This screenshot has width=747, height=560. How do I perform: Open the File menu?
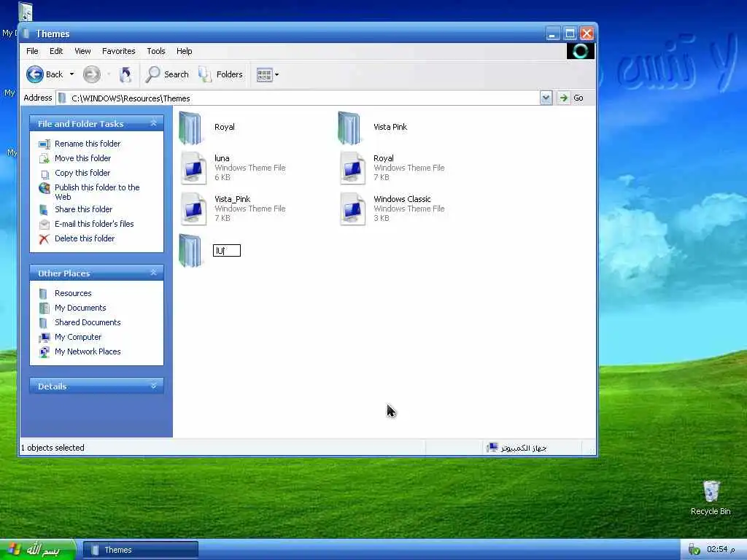(32, 51)
